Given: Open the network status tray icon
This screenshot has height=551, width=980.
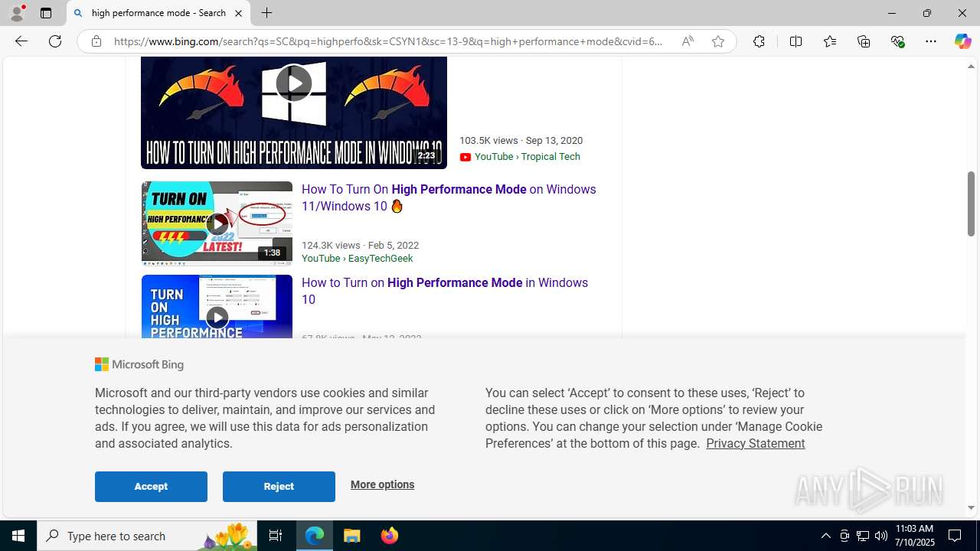Looking at the screenshot, I should point(863,536).
